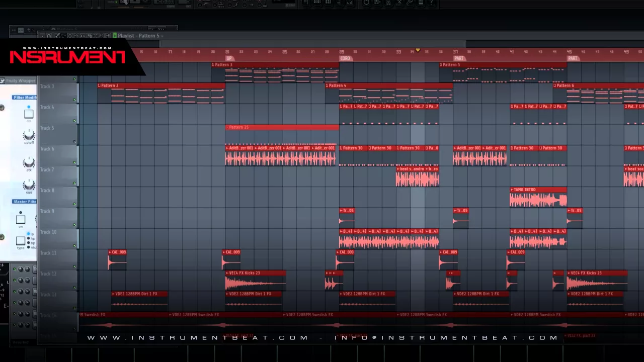The image size is (644, 362).
Task: Select the Playback speaker tool in Playlist
Action: 108,36
